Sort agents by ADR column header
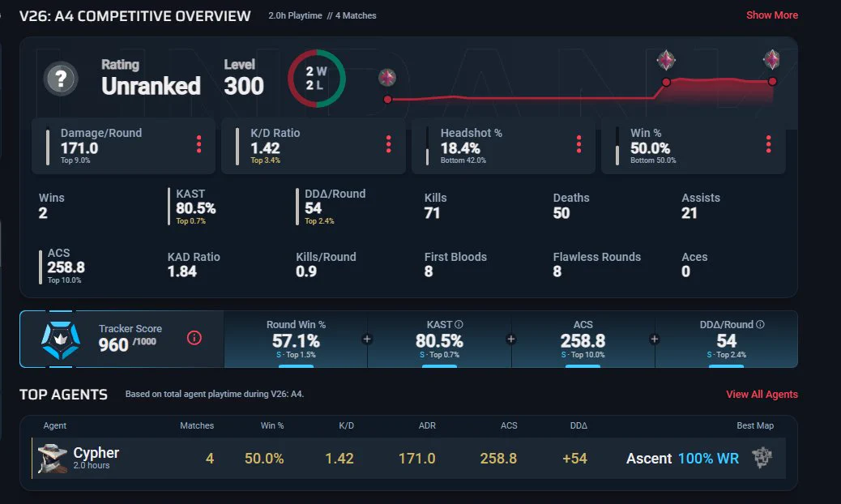This screenshot has height=504, width=841. 427,425
